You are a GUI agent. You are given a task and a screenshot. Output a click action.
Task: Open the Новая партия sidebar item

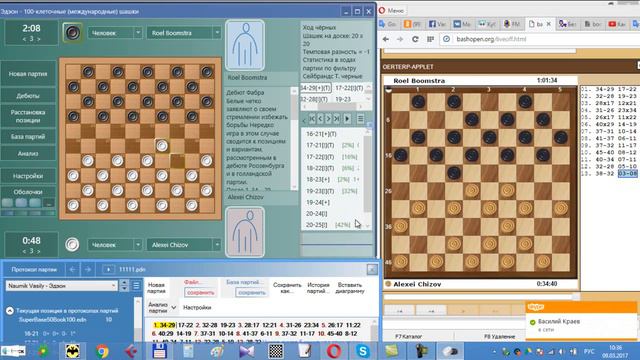click(x=28, y=74)
